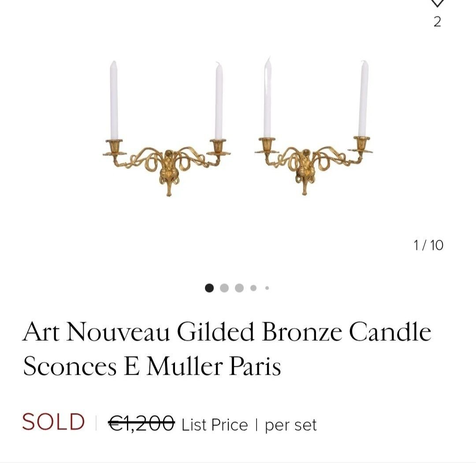Click the struck-through €1,200 price
This screenshot has height=463, width=476.
tap(141, 423)
